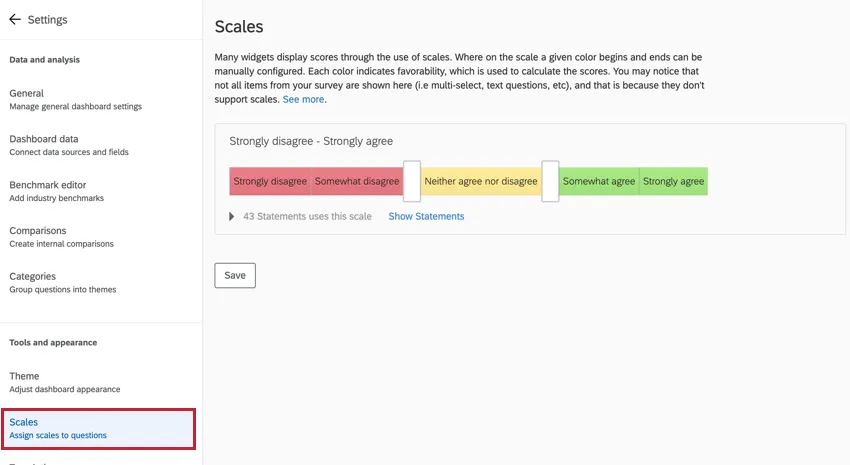Open the Theme appearance settings

pyautogui.click(x=25, y=376)
